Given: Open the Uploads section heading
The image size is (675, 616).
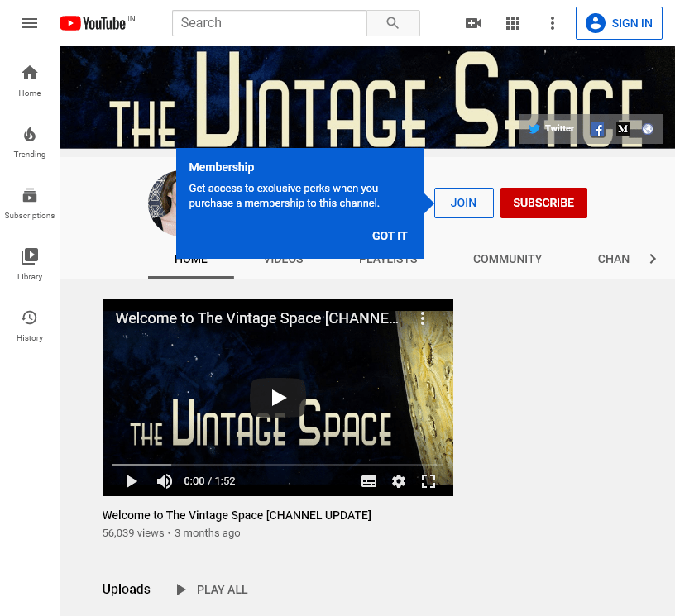Looking at the screenshot, I should [126, 589].
